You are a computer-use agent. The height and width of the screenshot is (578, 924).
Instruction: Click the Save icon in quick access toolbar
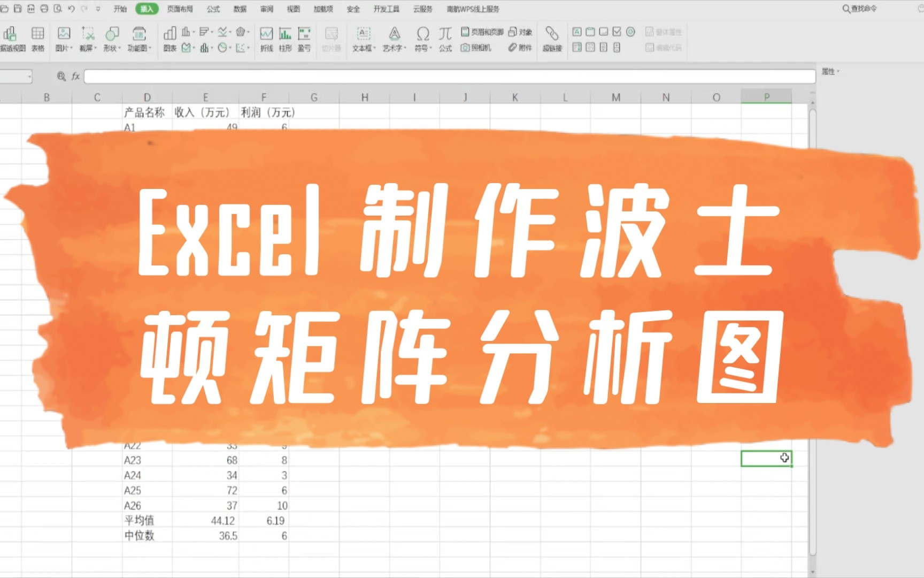[18, 9]
